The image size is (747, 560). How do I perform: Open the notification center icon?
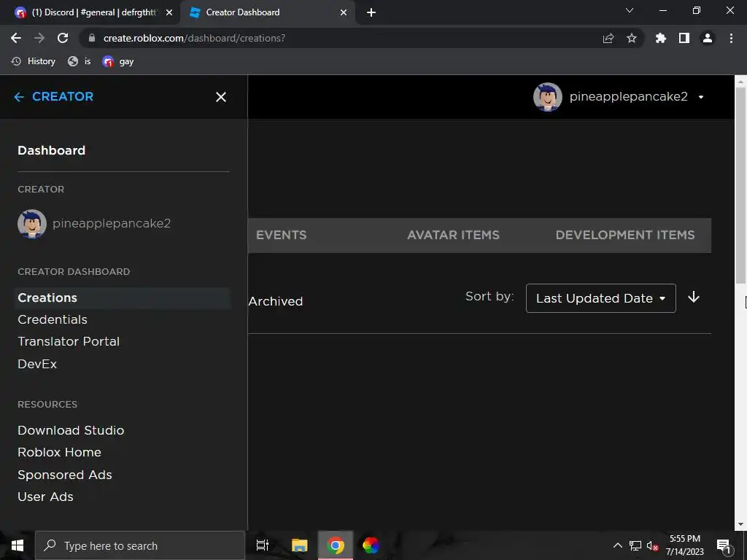[x=724, y=546]
